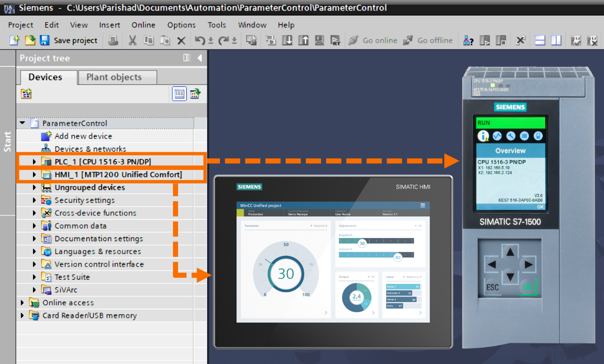Screen dimensions: 604x364
Task: Click the Go offline button
Action: coord(428,40)
